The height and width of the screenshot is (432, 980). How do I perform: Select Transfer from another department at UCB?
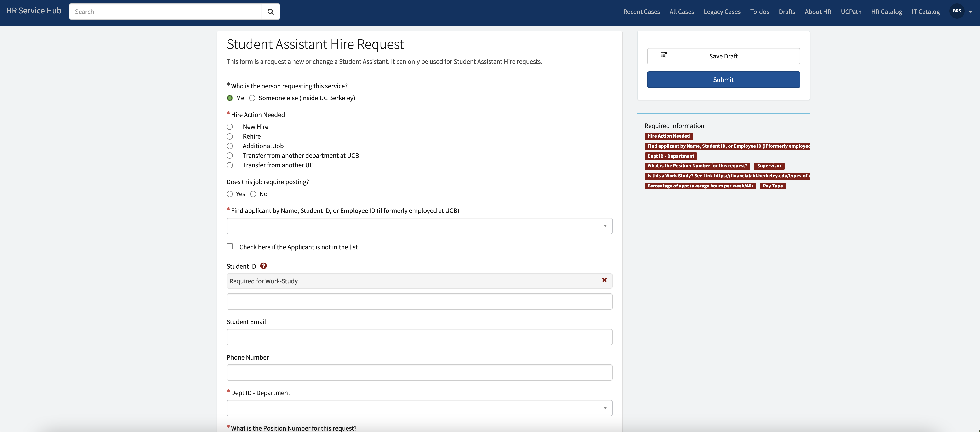pos(230,155)
